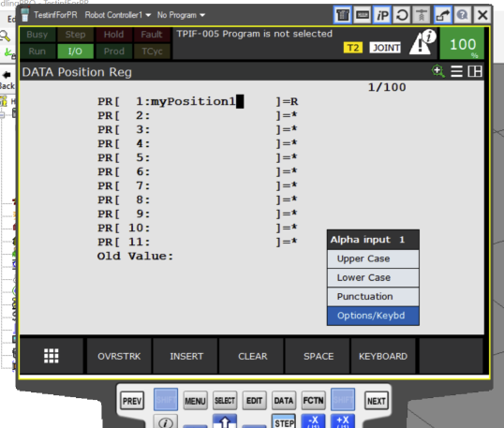Open the help question mark icon
The height and width of the screenshot is (428, 504).
462,15
